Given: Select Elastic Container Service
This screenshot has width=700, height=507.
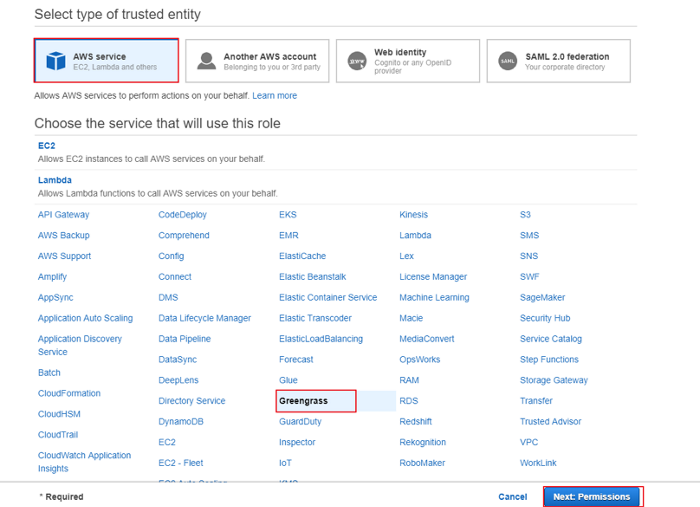Looking at the screenshot, I should click(328, 297).
